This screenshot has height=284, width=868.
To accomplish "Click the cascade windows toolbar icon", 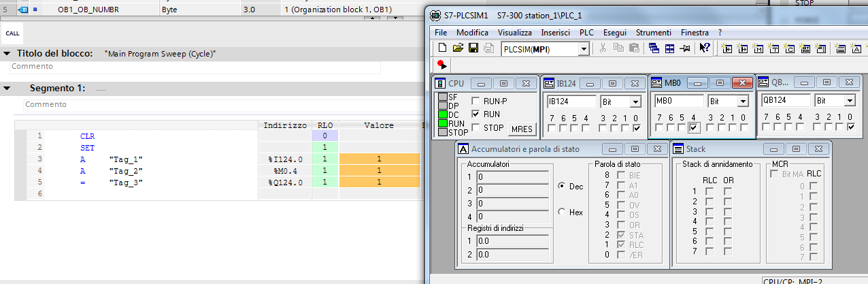I will (x=654, y=48).
